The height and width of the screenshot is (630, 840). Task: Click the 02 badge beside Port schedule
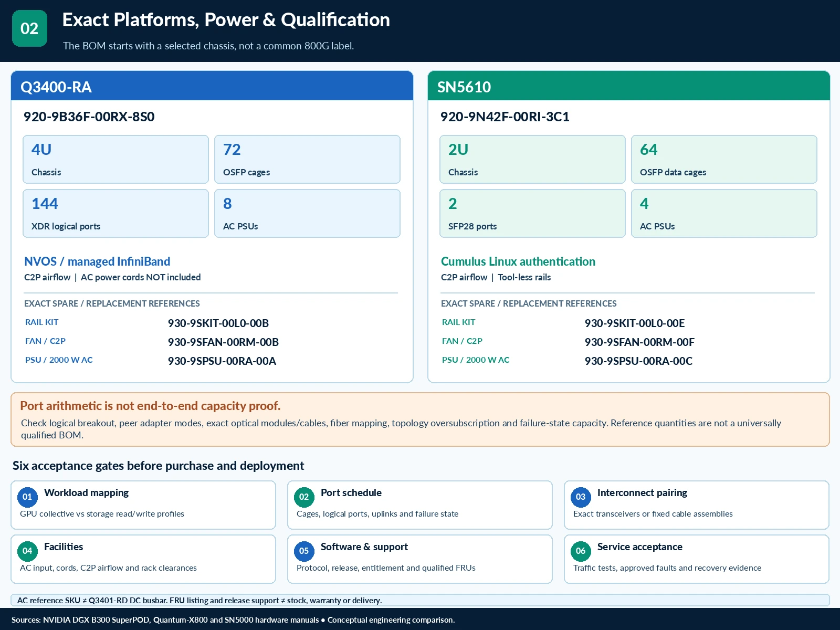304,497
